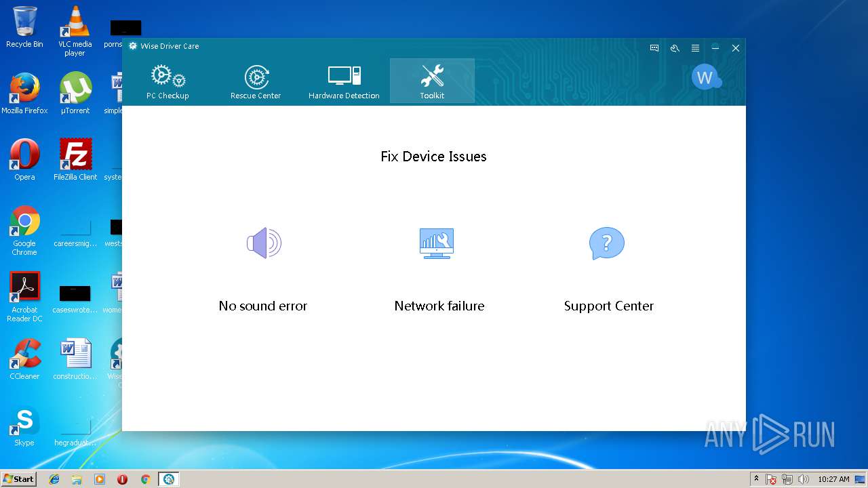
Task: Open the constructio... Word document on desktop
Action: pos(75,359)
